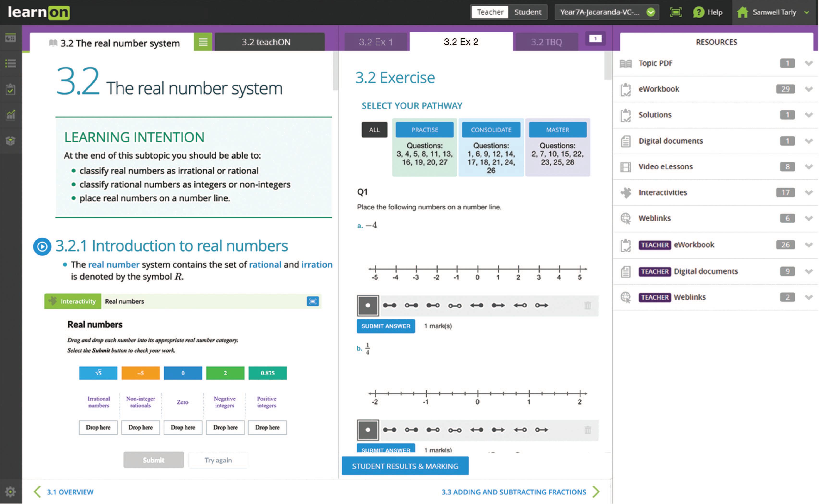Open the 3.2 TBQ tab
This screenshot has width=820, height=504.
point(547,42)
